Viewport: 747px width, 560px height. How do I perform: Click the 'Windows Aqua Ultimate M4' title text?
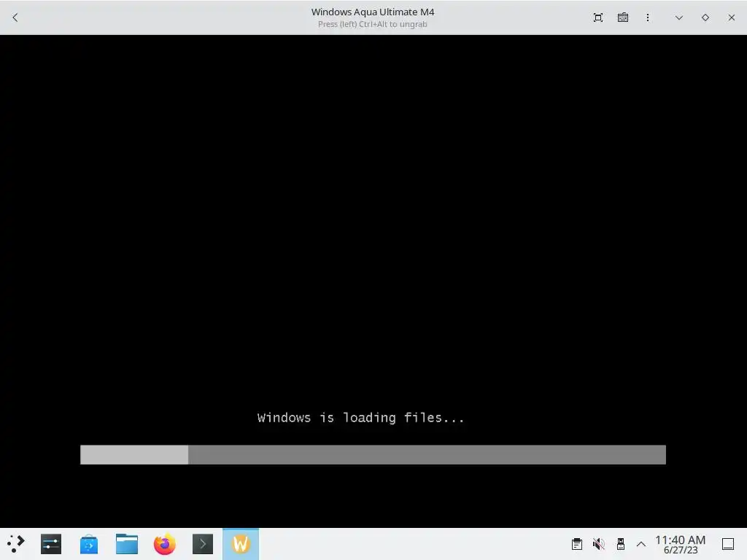(373, 12)
